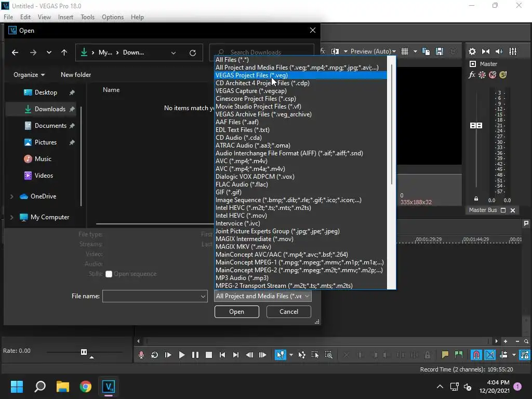Expand My Computer tree item
Screen dimensions: 532x399
[12, 217]
